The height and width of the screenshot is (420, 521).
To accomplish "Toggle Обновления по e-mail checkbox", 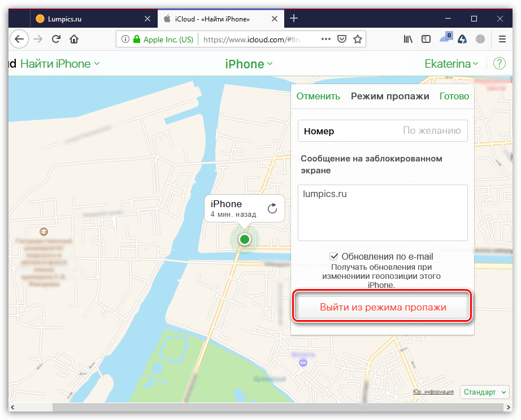I will click(334, 256).
